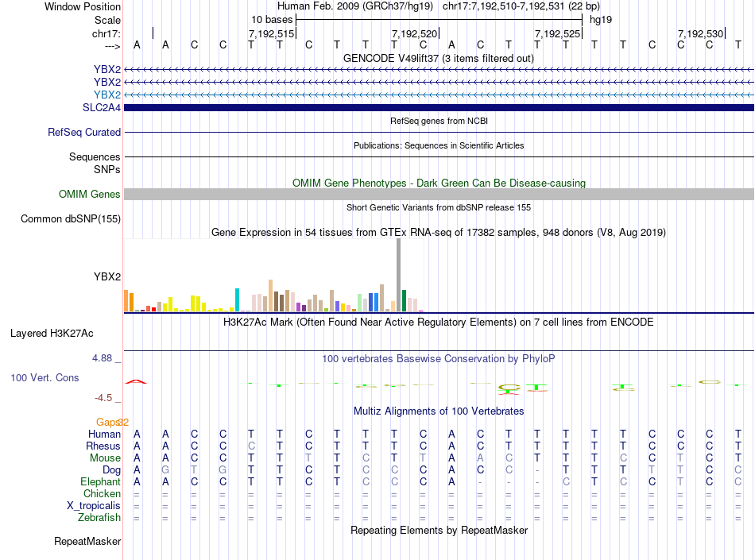The image size is (755, 560).
Task: Click the sequence direction arrow (--->)
Action: tap(113, 46)
